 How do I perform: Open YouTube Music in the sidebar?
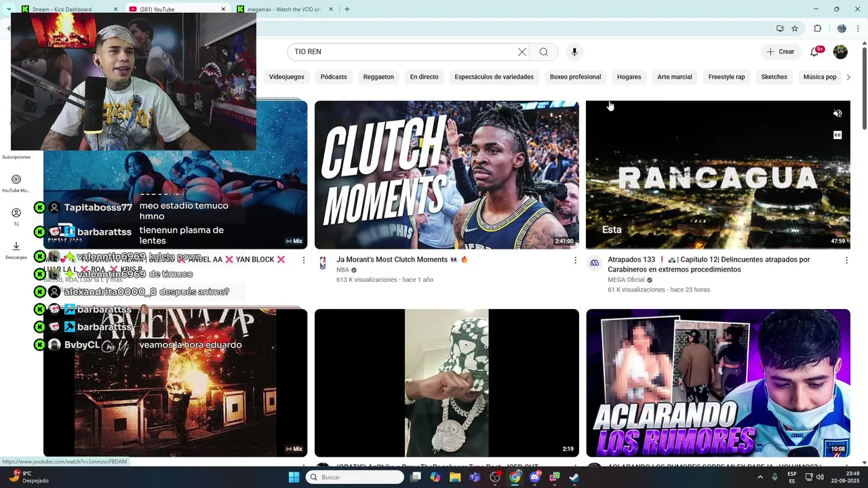[16, 184]
